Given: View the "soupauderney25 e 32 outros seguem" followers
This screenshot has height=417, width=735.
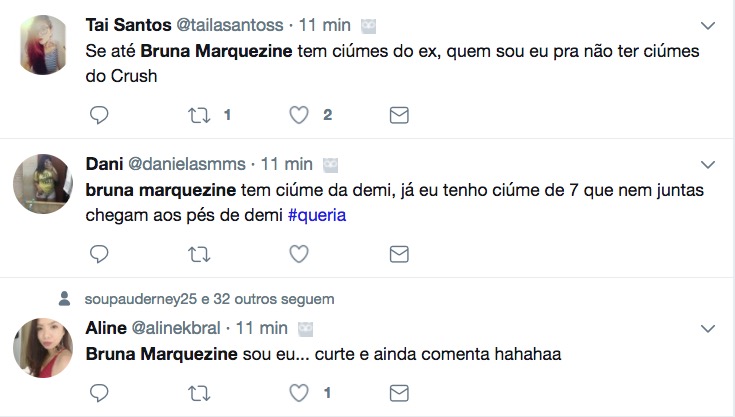Looking at the screenshot, I should [x=209, y=299].
